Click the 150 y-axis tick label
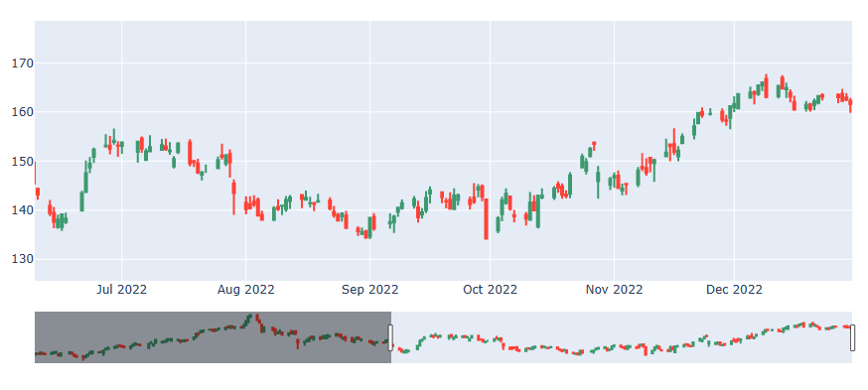Screen dimensions: 868x390 coord(22,162)
